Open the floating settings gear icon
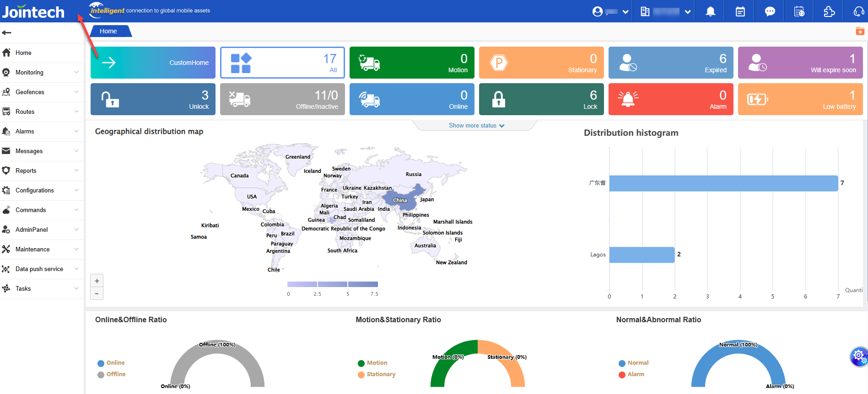The image size is (868, 394). pyautogui.click(x=858, y=356)
